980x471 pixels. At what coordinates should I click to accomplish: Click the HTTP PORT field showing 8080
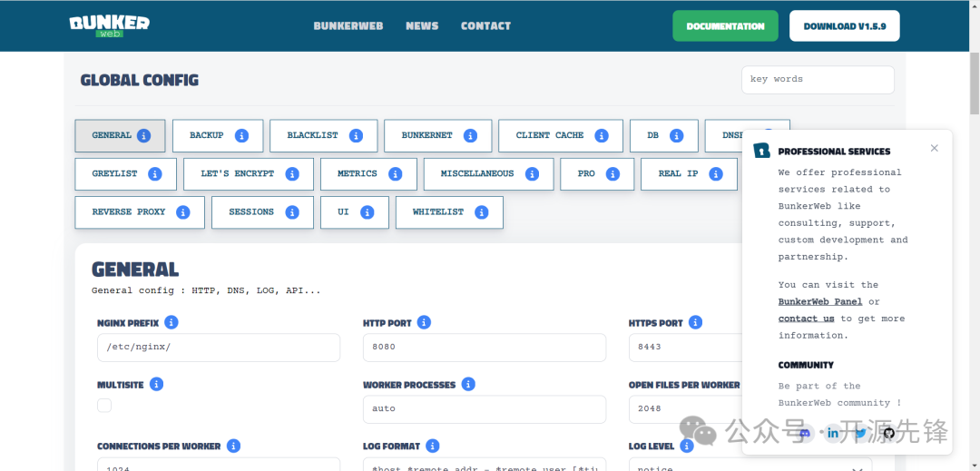[485, 348]
